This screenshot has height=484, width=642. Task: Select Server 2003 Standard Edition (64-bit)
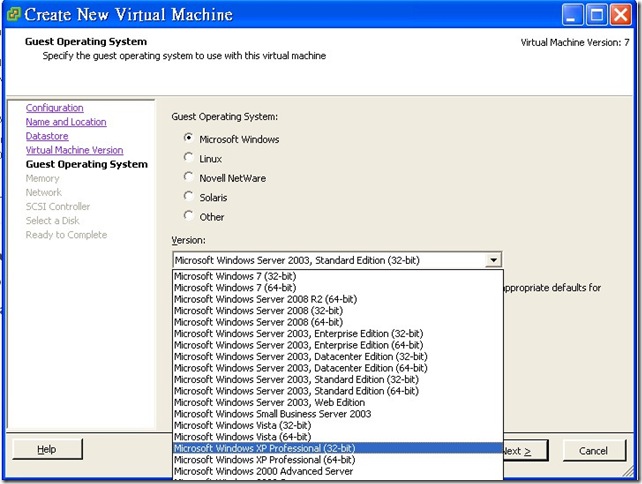pos(338,391)
